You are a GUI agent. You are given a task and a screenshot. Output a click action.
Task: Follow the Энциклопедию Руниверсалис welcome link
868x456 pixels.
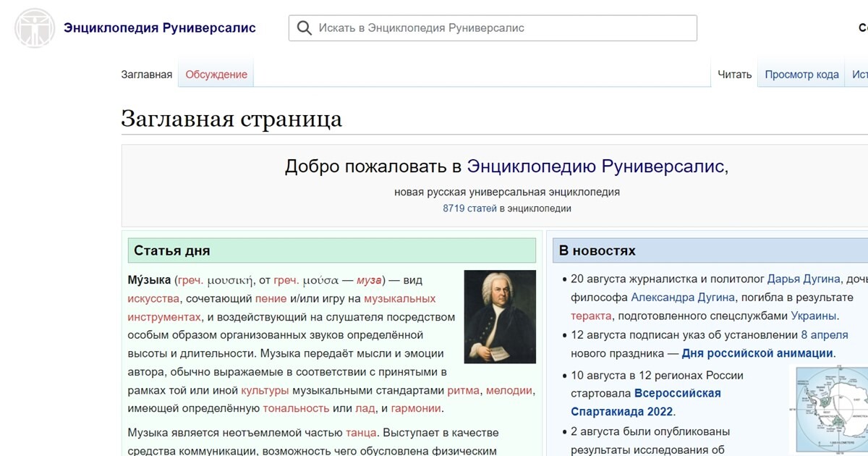pos(595,166)
